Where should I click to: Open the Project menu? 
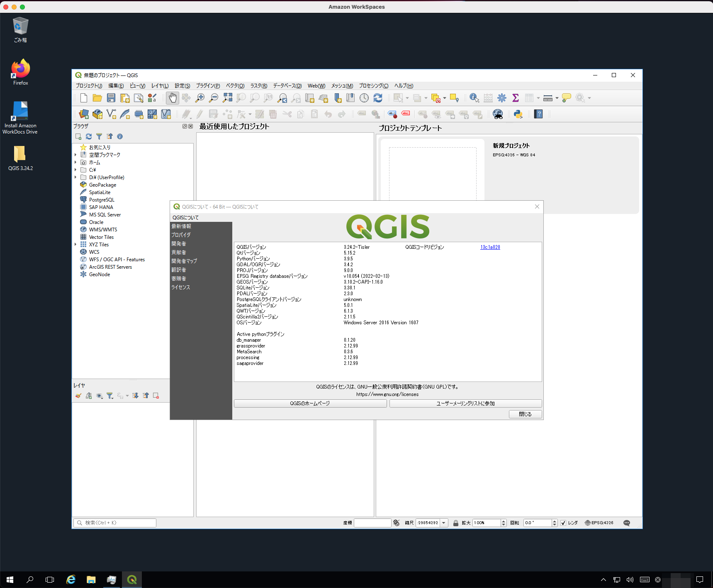[x=89, y=86]
